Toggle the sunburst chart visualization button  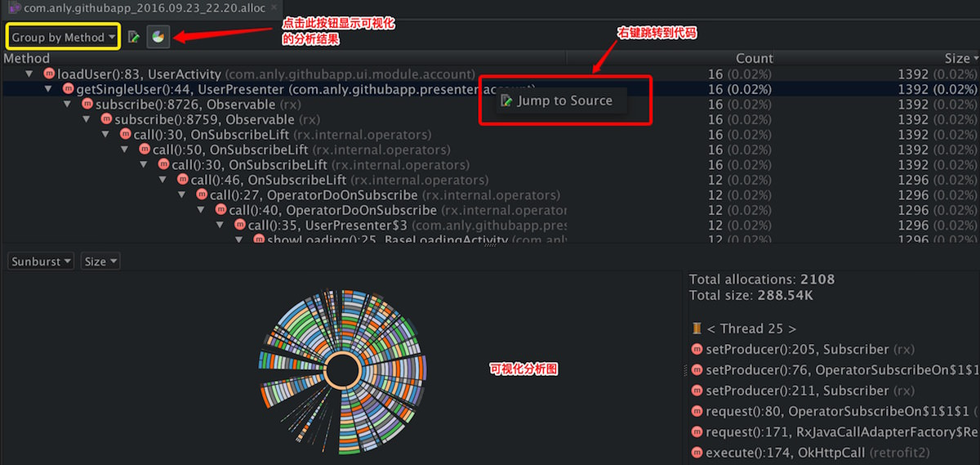click(x=158, y=37)
